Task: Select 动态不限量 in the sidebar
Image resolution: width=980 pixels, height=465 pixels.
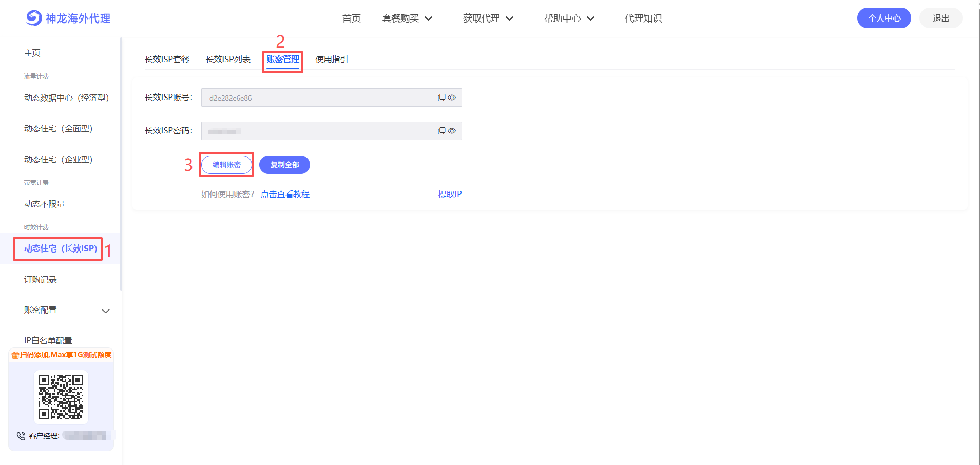Action: point(45,204)
